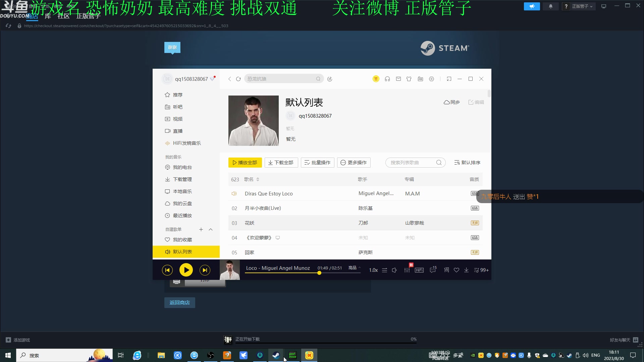Click 同步 to sync the playlist
Screen dimensions: 644x362
click(x=452, y=102)
